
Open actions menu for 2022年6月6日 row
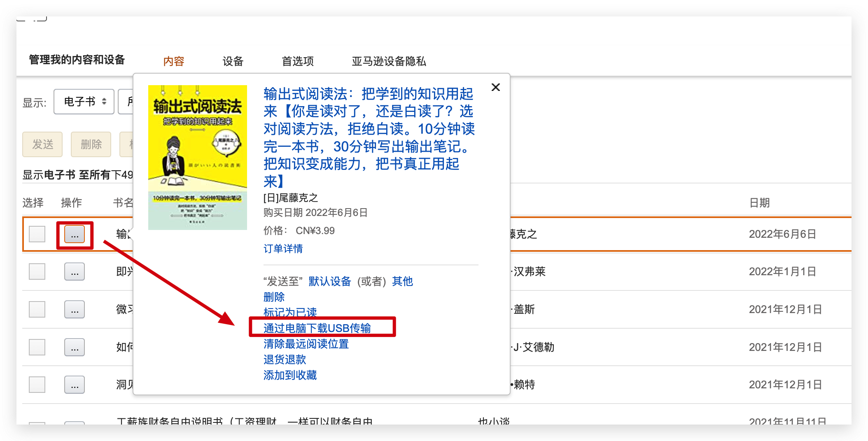75,234
